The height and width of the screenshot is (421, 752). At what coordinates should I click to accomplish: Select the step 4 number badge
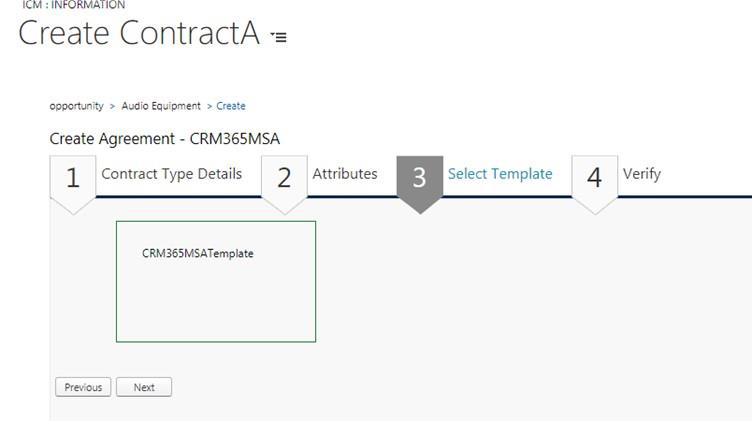tap(595, 178)
